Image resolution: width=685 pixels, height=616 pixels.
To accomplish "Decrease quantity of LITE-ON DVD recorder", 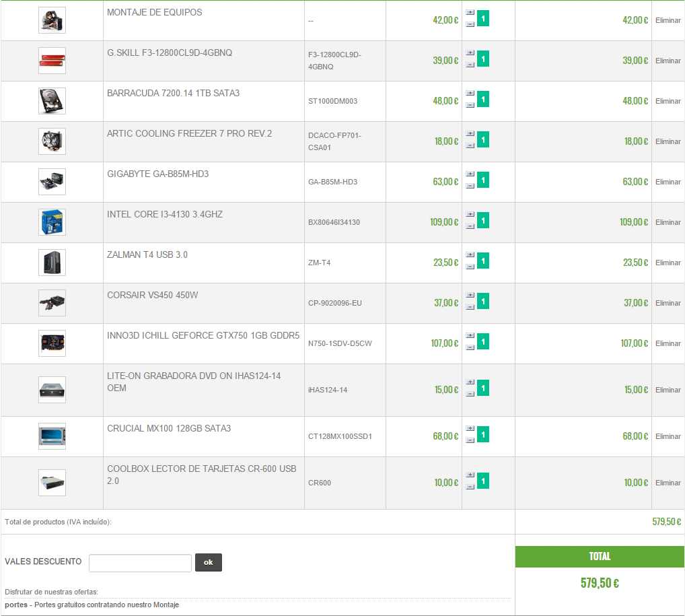I will tap(470, 394).
